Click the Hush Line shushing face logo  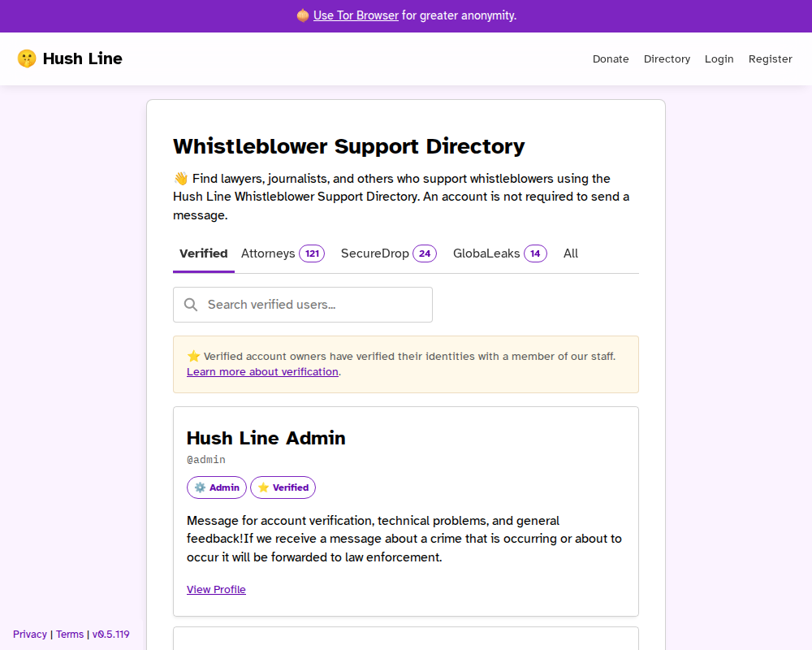click(x=26, y=58)
